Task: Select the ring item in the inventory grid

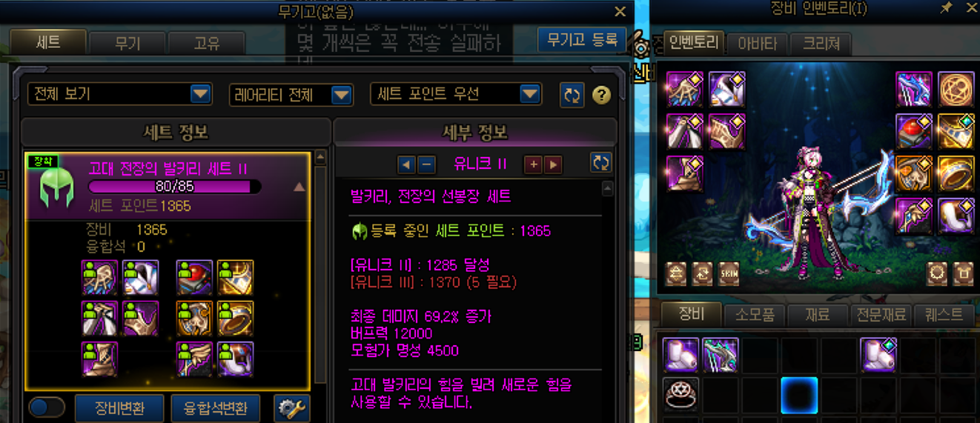Action: [x=681, y=395]
